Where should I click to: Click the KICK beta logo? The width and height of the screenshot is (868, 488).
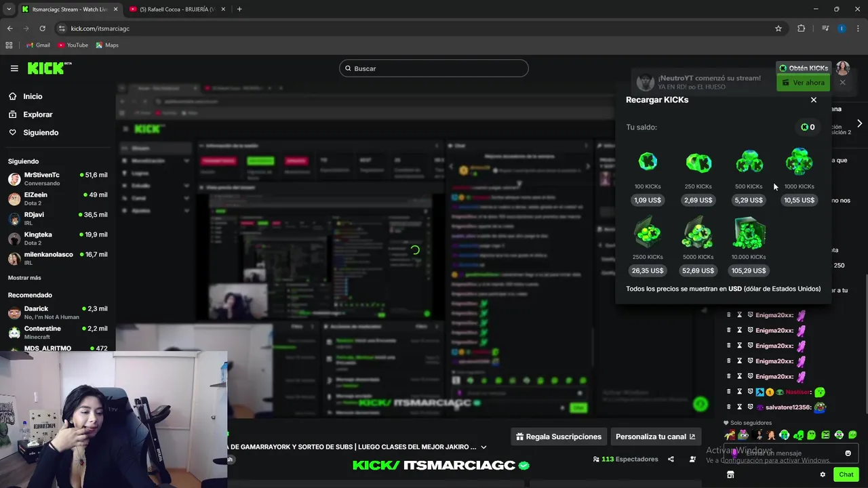click(x=50, y=68)
